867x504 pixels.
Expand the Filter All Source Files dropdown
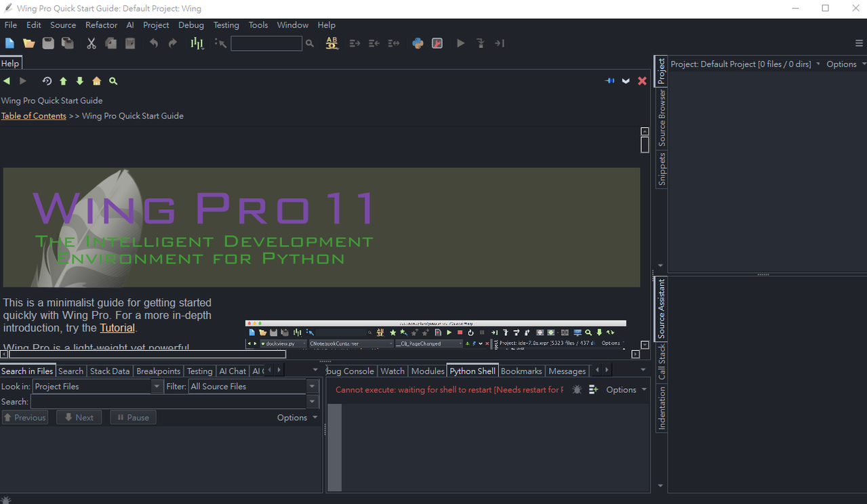tap(312, 386)
